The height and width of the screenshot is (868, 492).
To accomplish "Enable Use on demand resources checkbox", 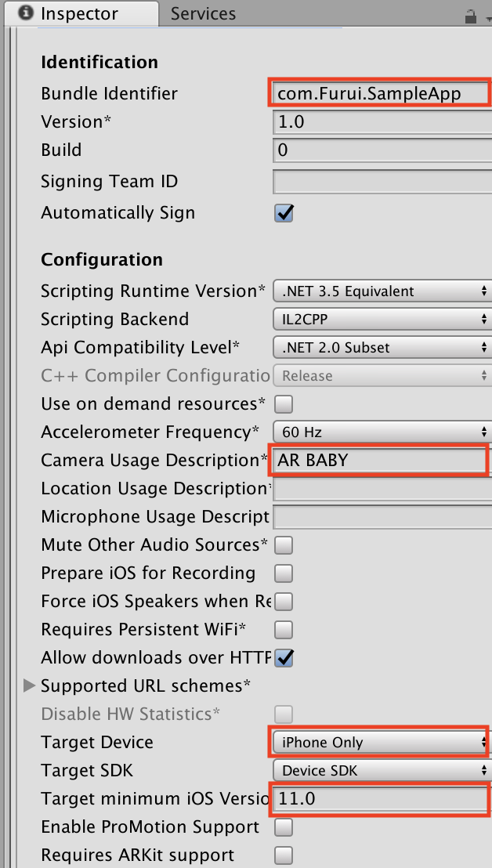I will 284,404.
